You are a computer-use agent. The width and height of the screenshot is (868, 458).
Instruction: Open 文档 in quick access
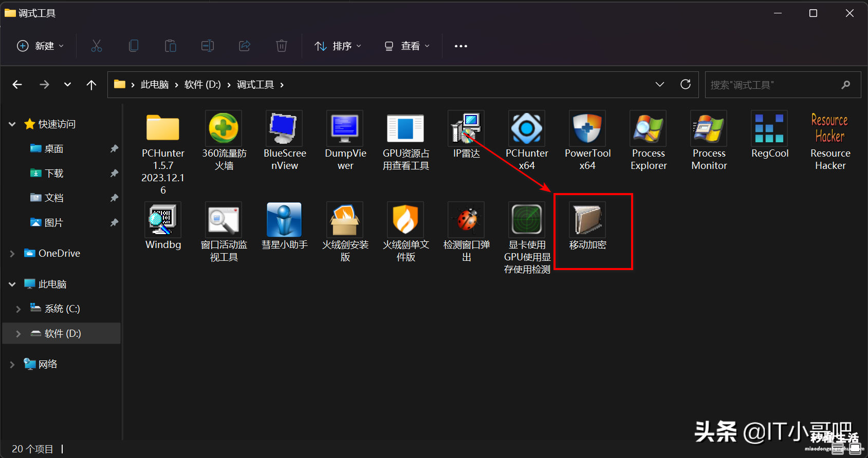(53, 198)
